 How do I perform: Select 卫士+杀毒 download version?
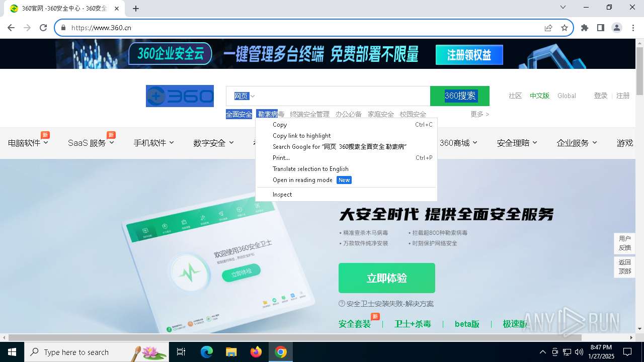tap(413, 324)
